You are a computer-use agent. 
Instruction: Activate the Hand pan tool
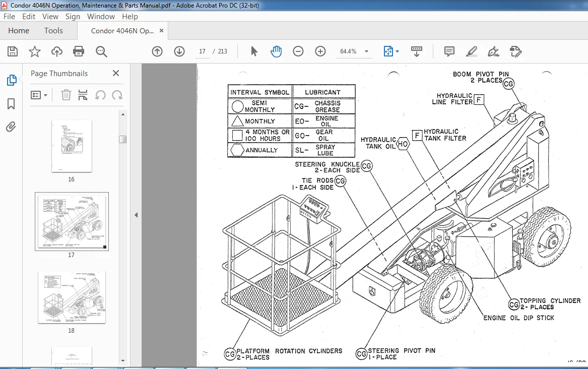276,51
